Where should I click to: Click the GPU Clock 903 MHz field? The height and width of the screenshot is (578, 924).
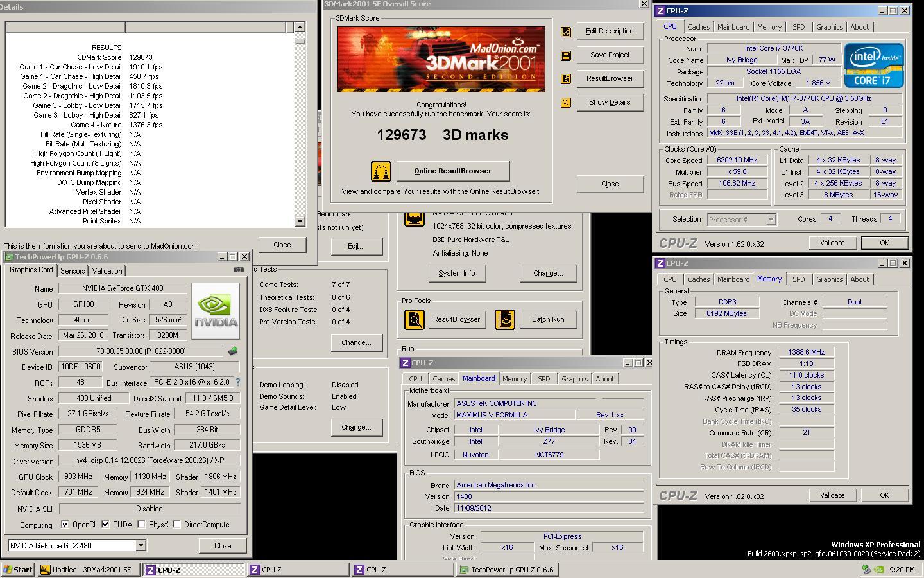pyautogui.click(x=79, y=477)
